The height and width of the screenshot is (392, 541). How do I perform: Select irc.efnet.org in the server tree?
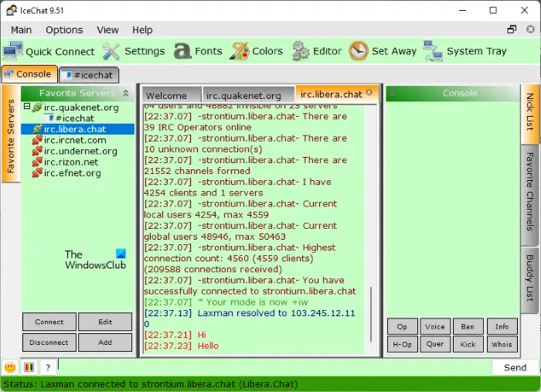pyautogui.click(x=72, y=173)
